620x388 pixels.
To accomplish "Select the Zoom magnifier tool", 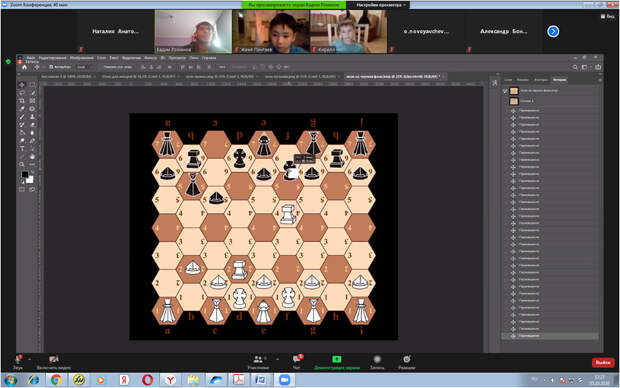I will (x=22, y=164).
